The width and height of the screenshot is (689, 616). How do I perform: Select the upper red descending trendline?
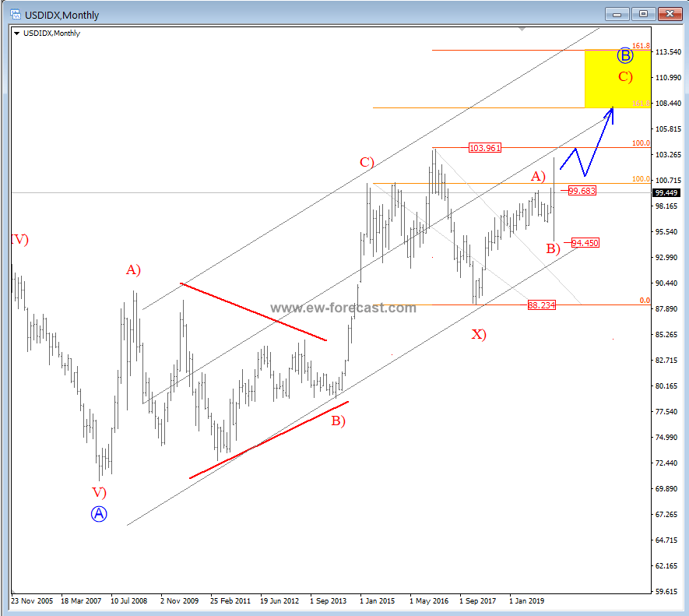pyautogui.click(x=253, y=312)
